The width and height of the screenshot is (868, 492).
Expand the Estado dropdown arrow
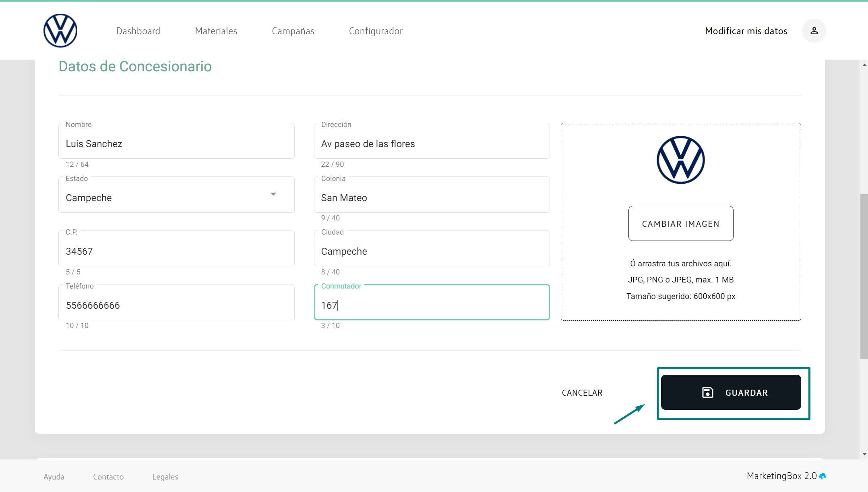coord(273,194)
